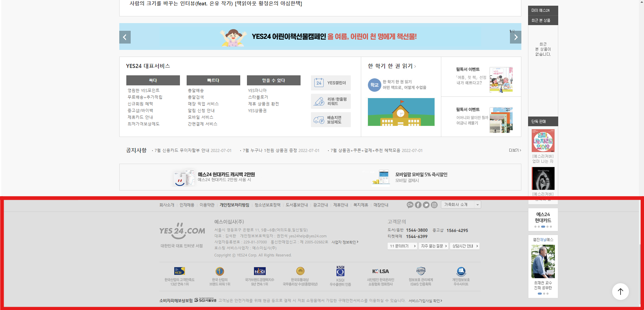The image size is (644, 310).
Task: Click the NBCI certification logo
Action: pyautogui.click(x=260, y=271)
